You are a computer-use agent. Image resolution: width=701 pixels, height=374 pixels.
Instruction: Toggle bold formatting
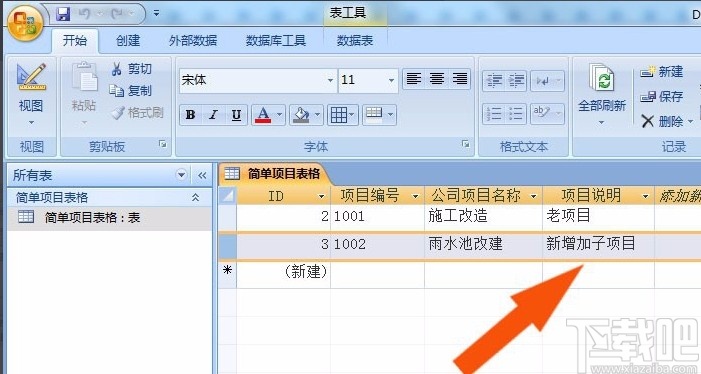tap(190, 115)
